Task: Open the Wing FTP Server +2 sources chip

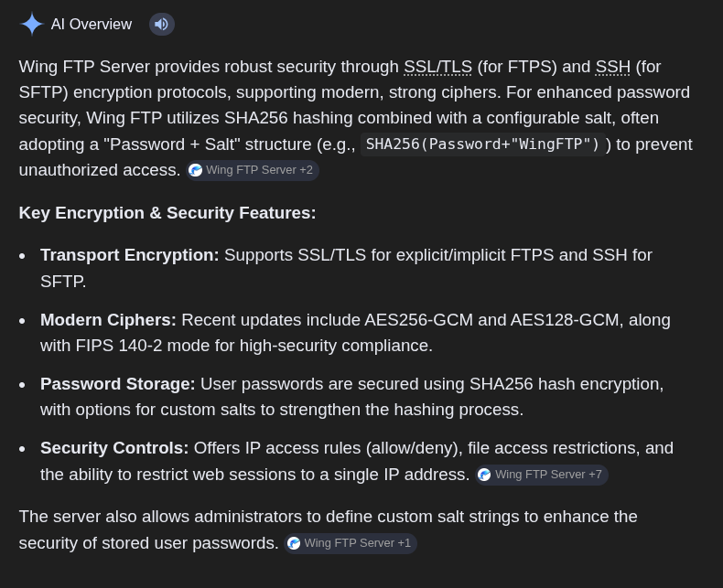Action: 253,170
